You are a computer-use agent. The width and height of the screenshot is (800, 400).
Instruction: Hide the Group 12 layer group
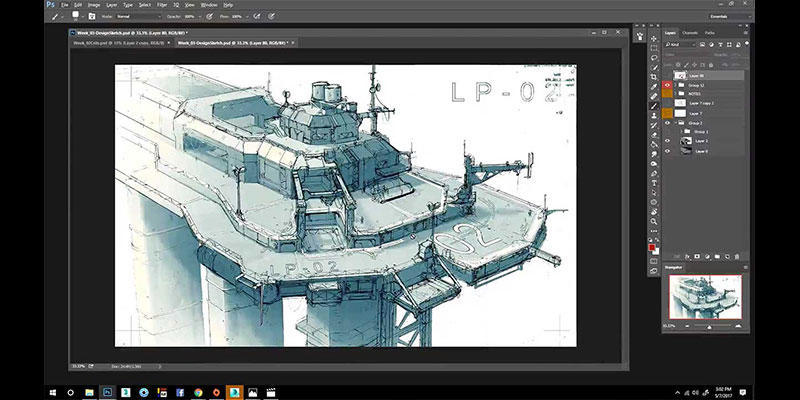pos(668,85)
